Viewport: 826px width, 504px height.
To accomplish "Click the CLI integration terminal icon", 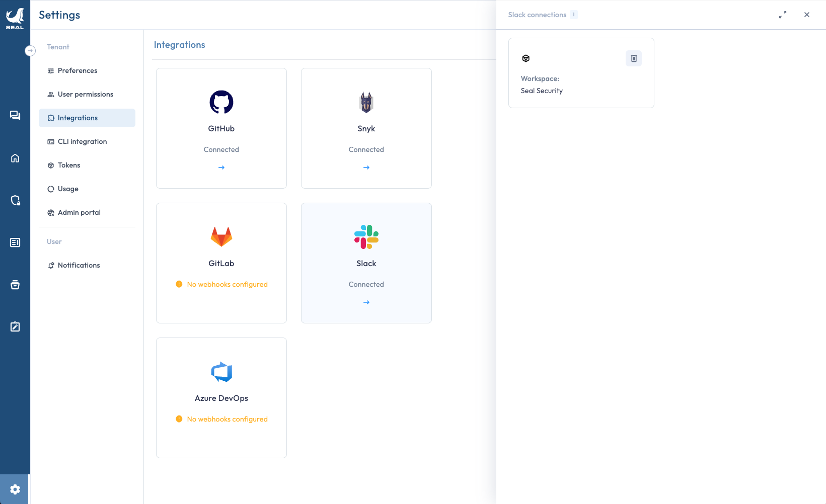I will (51, 142).
